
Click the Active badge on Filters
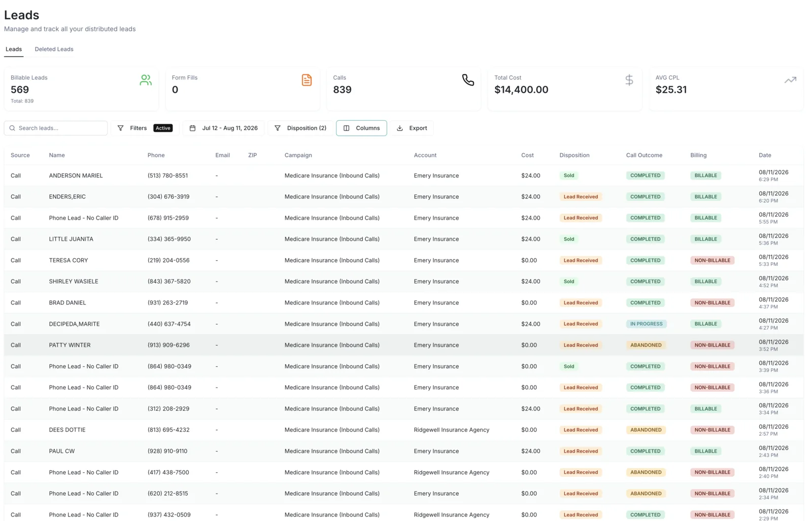(163, 128)
